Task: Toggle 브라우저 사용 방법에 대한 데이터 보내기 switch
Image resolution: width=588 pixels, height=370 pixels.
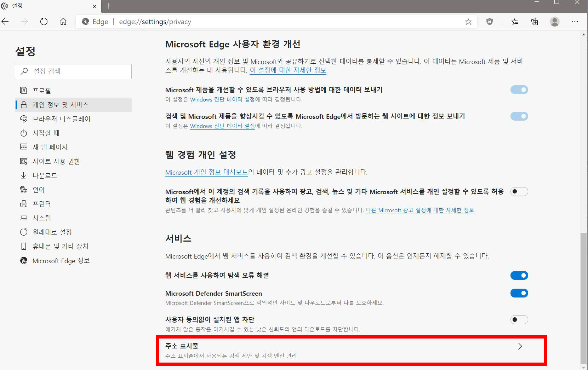Action: (x=519, y=90)
